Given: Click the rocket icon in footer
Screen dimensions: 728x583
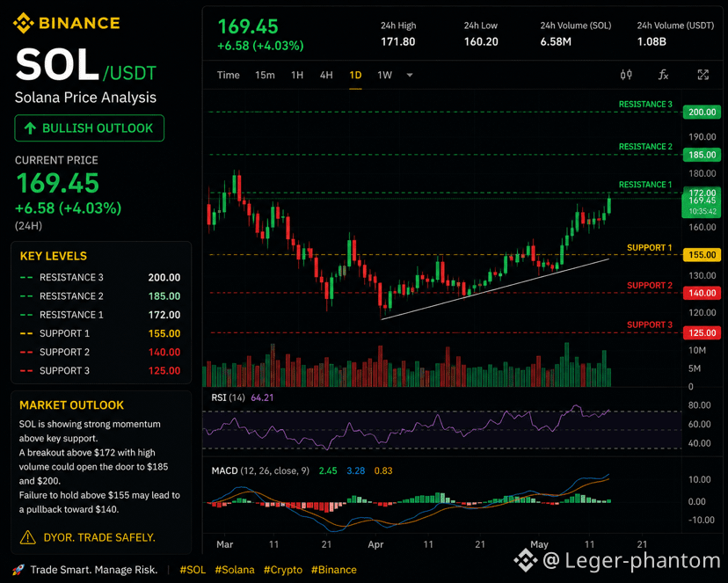Looking at the screenshot, I should [x=18, y=570].
